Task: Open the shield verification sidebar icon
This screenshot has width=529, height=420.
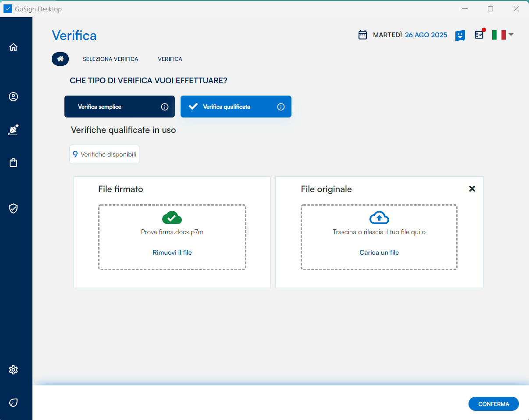Action: tap(13, 209)
